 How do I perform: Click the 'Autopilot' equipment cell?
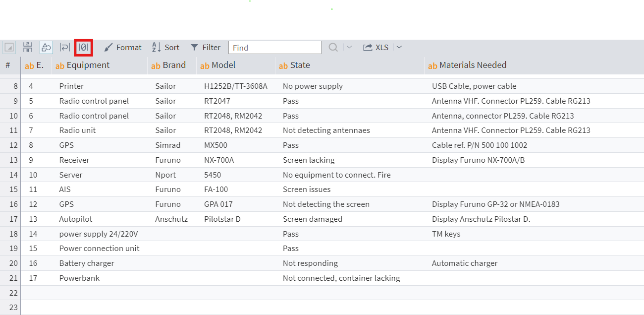point(75,219)
